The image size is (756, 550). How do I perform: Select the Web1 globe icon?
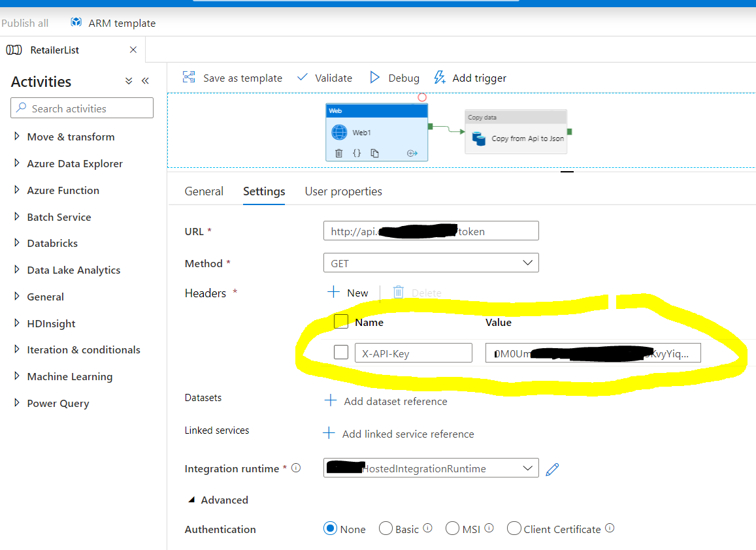pos(339,132)
